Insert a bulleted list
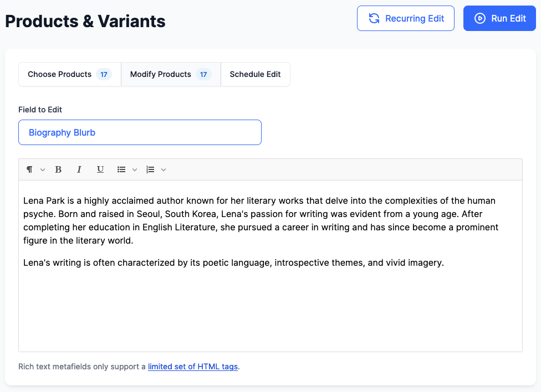Image resolution: width=541 pixels, height=392 pixels. point(121,169)
